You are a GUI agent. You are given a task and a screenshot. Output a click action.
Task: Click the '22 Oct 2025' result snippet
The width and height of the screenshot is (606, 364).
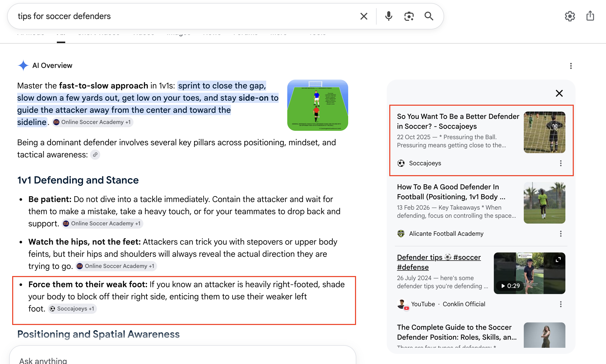coord(452,141)
